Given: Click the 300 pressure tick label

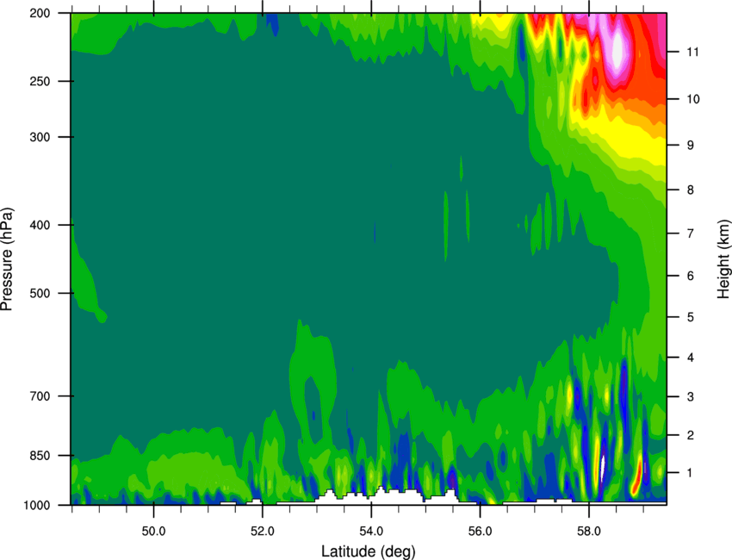Looking at the screenshot, I should pyautogui.click(x=40, y=137).
